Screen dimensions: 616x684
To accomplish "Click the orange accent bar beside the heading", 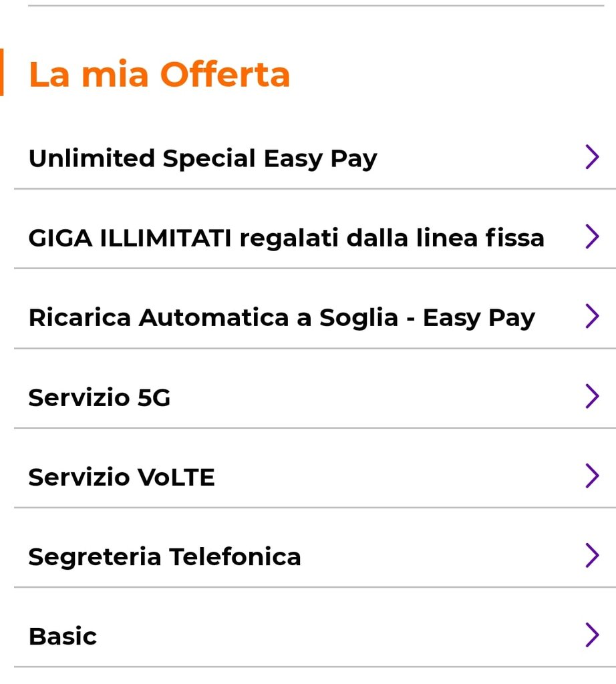I will pos(2,72).
